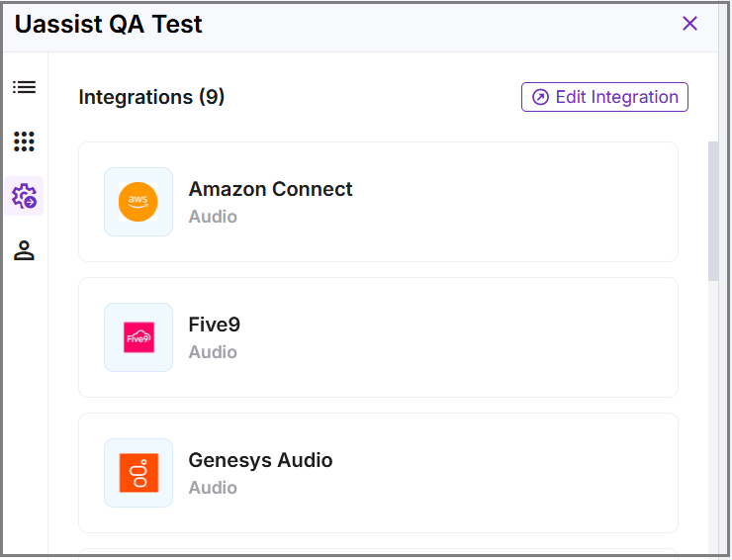Open the list view sidebar icon
Screen dimensions: 732x560
[24, 87]
